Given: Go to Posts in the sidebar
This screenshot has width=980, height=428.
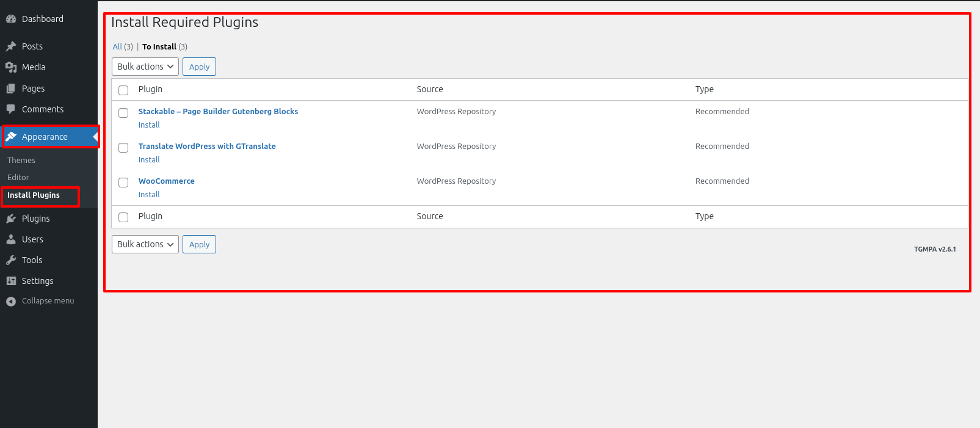Looking at the screenshot, I should tap(32, 46).
